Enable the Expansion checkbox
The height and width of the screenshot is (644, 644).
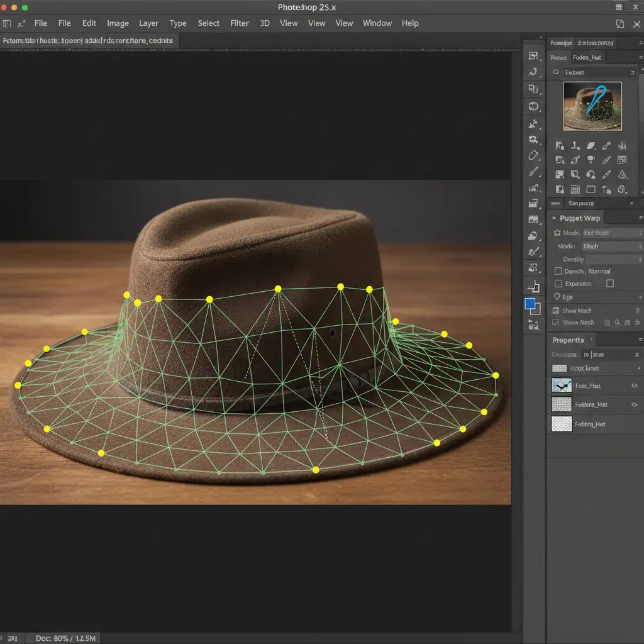pos(558,284)
